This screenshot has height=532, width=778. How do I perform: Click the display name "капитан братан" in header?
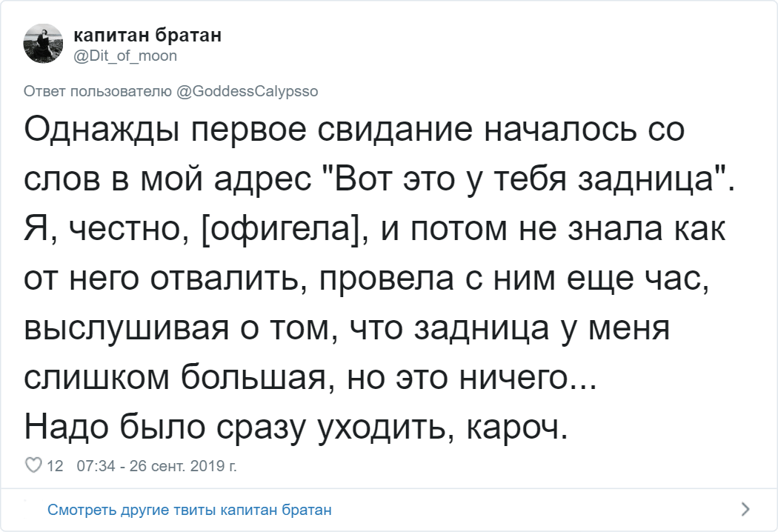(147, 36)
